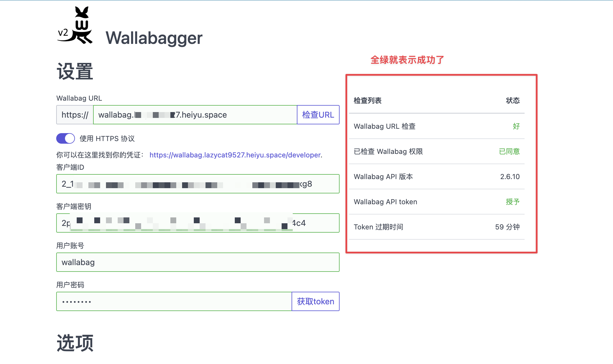
Task: Click the Wallabag API token row label
Action: click(x=386, y=202)
